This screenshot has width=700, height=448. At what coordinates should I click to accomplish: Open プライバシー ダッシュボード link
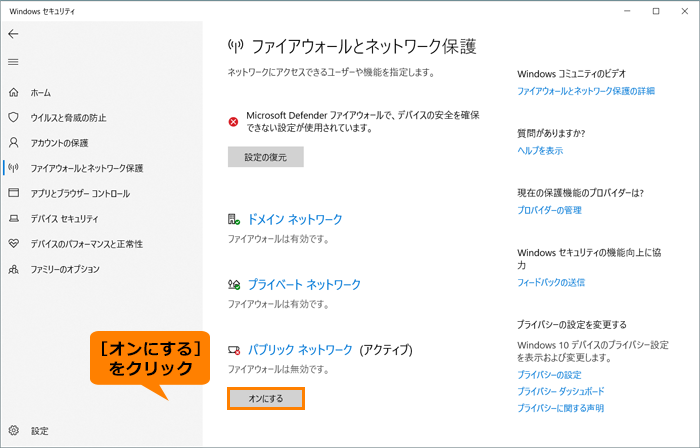(561, 391)
